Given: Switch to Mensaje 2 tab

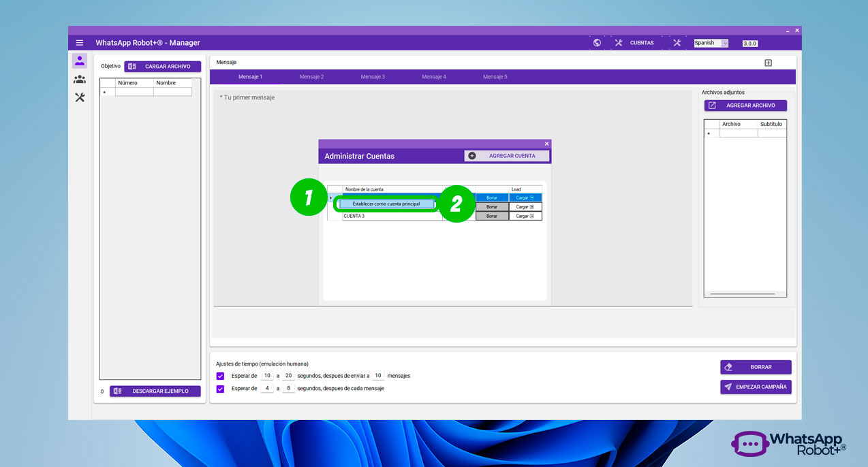Looking at the screenshot, I should (x=311, y=77).
